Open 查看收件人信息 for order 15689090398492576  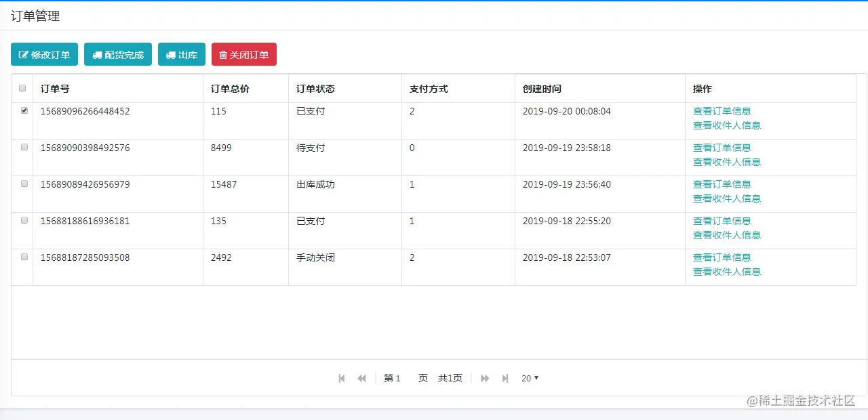tap(726, 162)
